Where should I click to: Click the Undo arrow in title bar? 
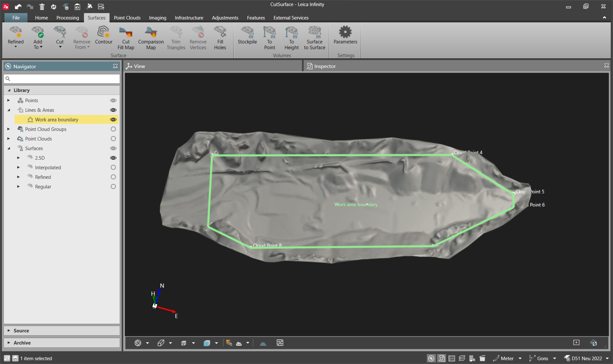[x=18, y=7]
